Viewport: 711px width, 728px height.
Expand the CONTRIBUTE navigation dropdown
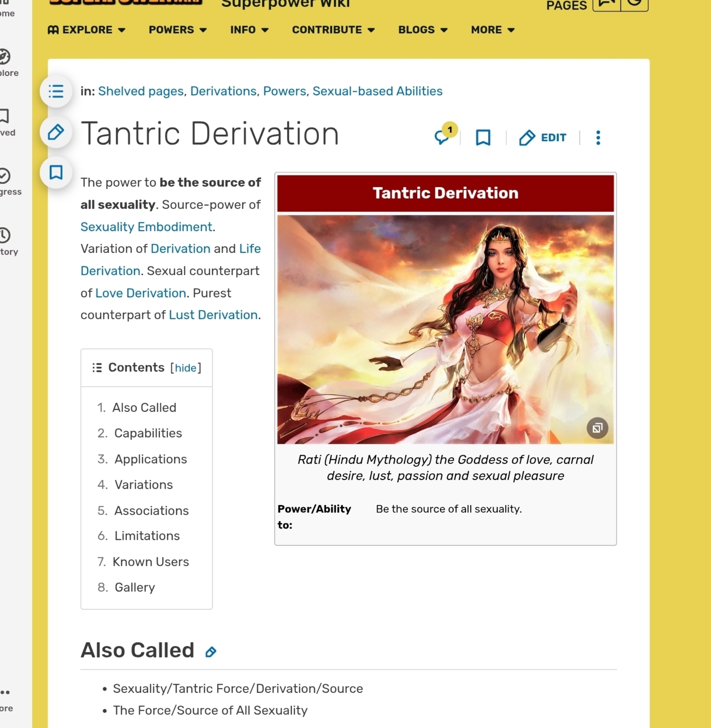333,30
